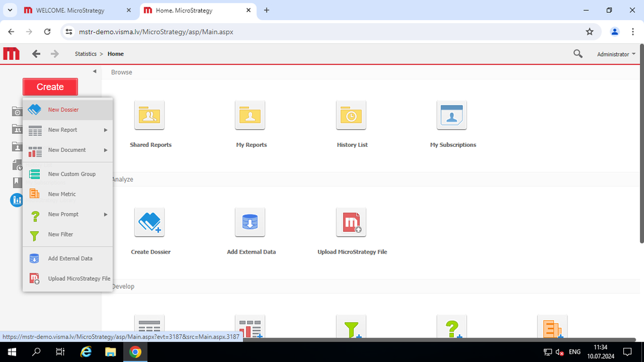This screenshot has height=362, width=644.
Task: Open Windows Start menu
Action: click(x=12, y=352)
